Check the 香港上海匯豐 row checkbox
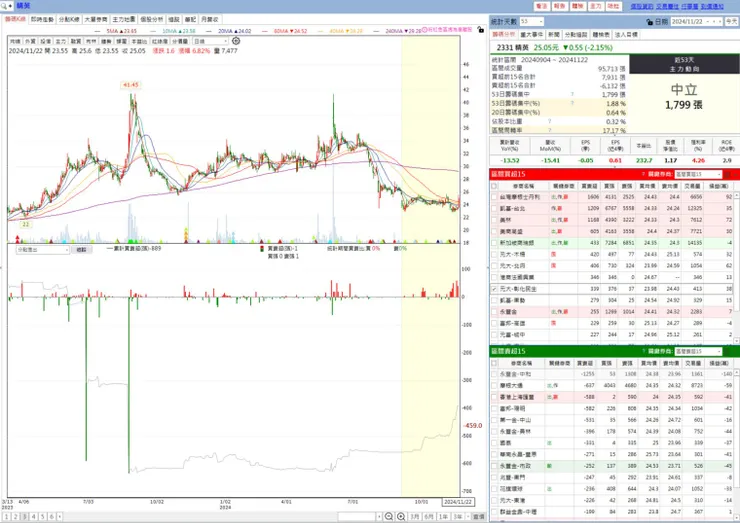Image resolution: width=740 pixels, height=523 pixels. (494, 397)
